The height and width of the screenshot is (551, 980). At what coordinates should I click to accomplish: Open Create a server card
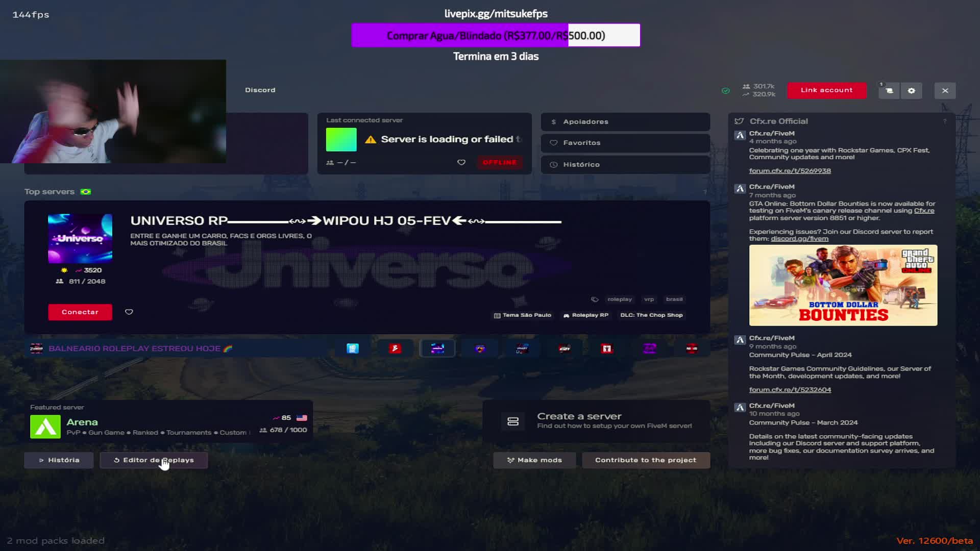(596, 421)
